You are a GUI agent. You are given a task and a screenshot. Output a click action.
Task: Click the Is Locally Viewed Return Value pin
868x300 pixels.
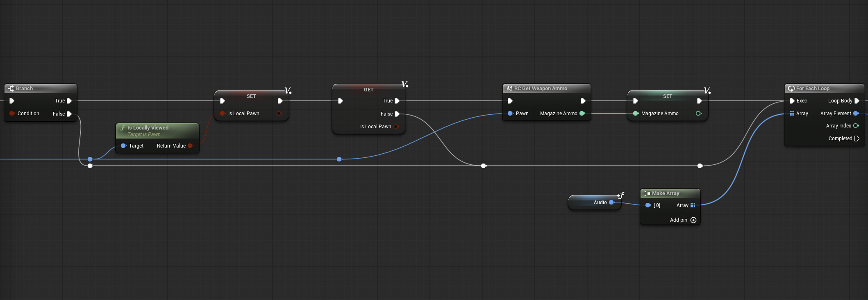click(x=191, y=146)
